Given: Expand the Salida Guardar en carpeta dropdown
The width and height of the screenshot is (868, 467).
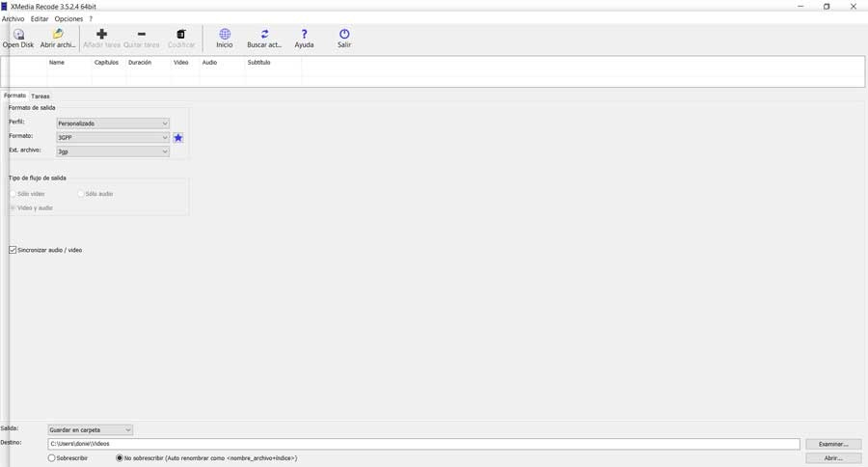Looking at the screenshot, I should point(91,430).
